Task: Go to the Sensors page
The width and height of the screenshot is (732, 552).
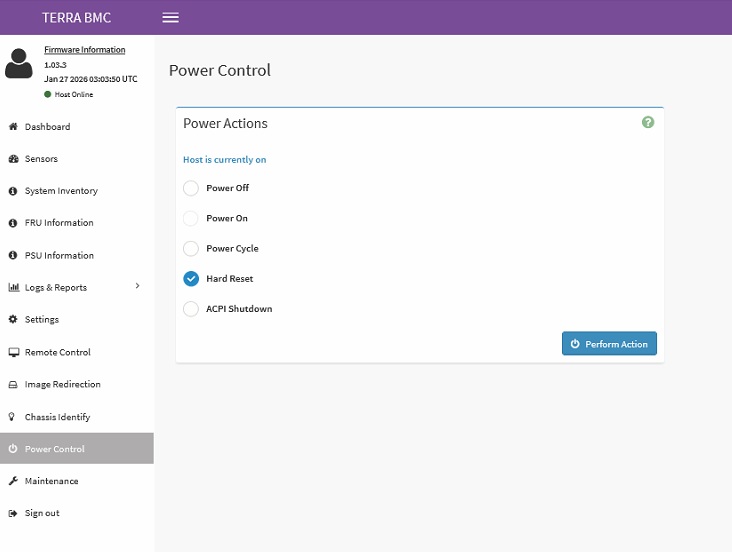Action: (x=77, y=159)
